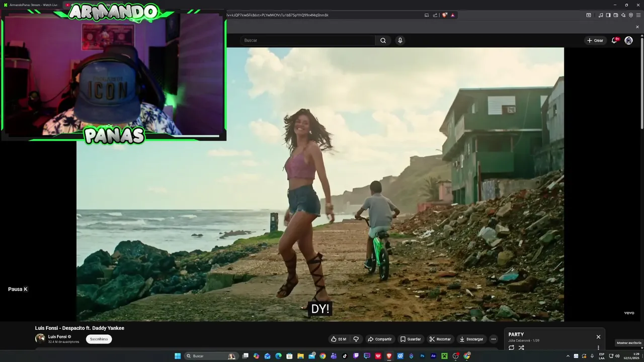This screenshot has width=644, height=362.
Task: Toggle loop on the PARTY playlist
Action: click(512, 347)
